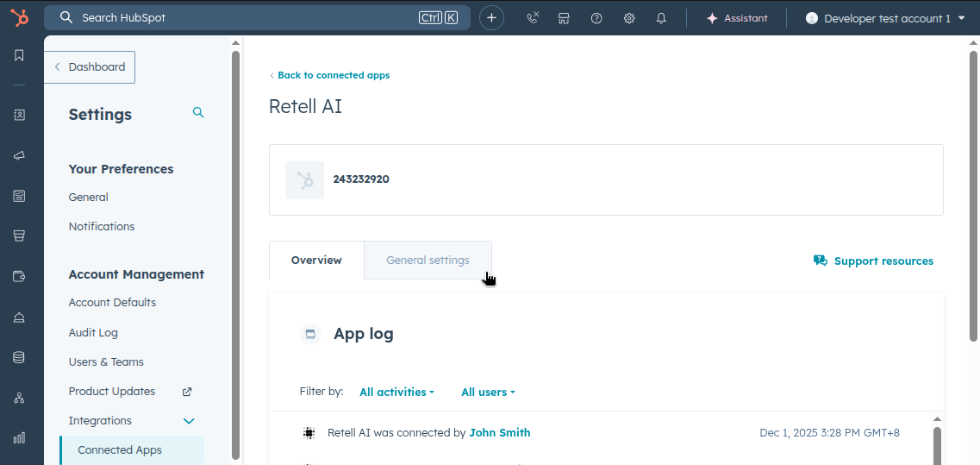
Task: Open the calling phone icon
Action: (x=533, y=18)
